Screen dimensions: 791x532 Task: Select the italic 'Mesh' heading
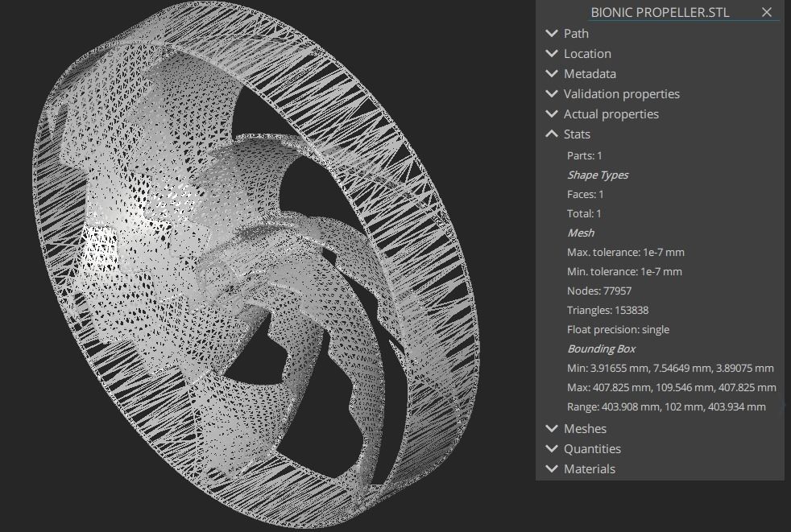click(x=581, y=233)
